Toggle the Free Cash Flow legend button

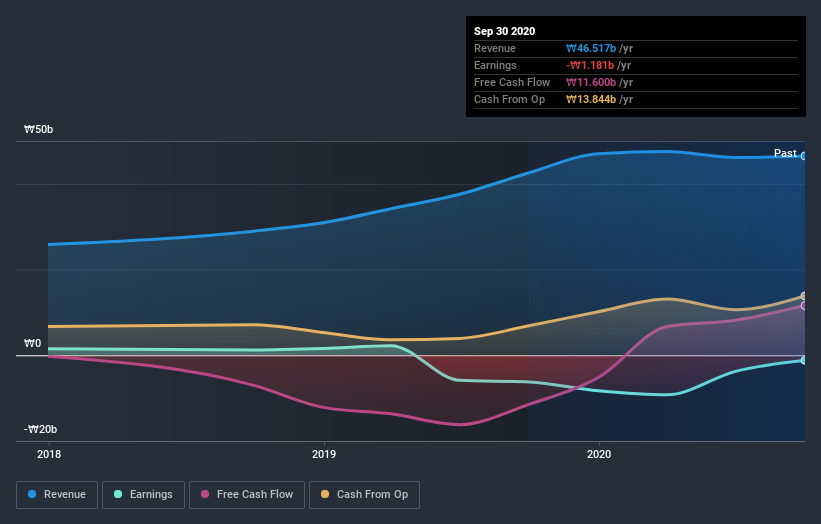point(247,495)
